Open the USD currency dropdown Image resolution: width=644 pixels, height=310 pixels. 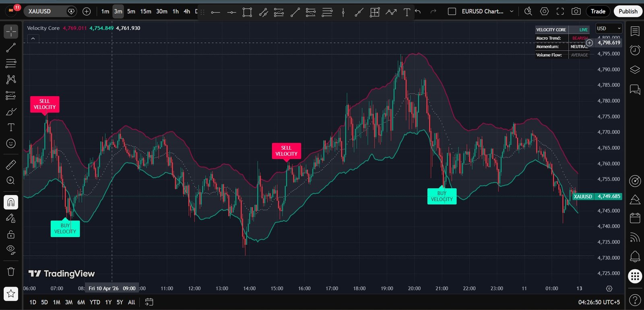click(609, 28)
